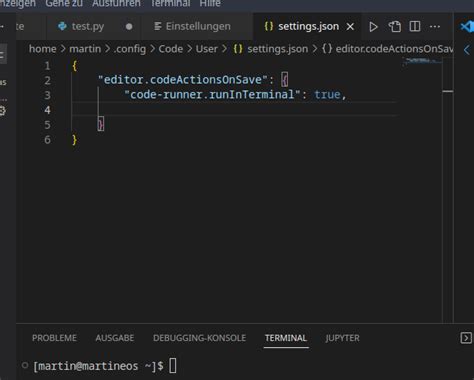474x380 pixels.
Task: Switch to the test.py tab
Action: 88,26
